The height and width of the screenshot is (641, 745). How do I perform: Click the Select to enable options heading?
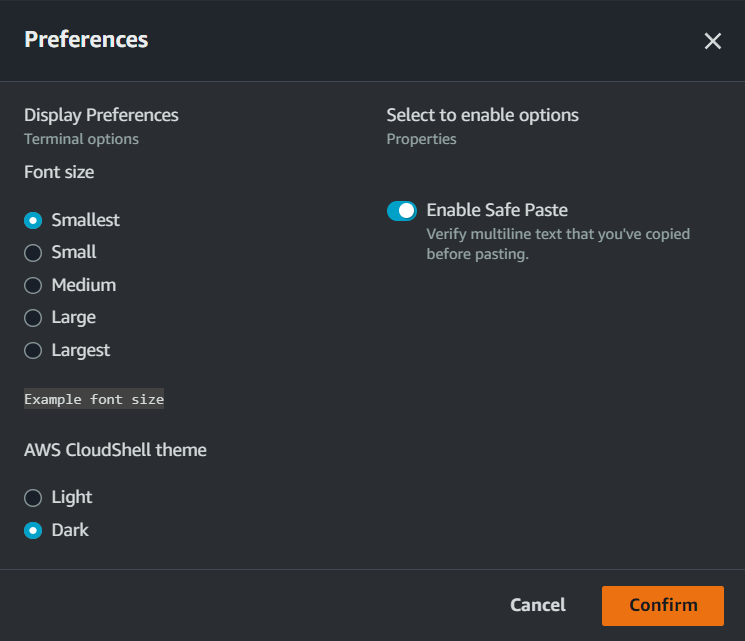(x=482, y=115)
